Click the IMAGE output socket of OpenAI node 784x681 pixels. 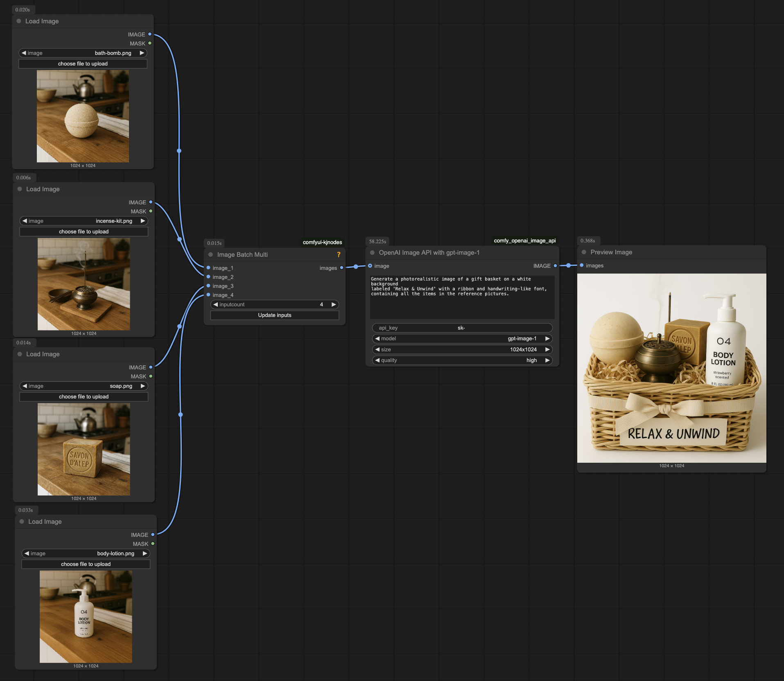pyautogui.click(x=555, y=265)
